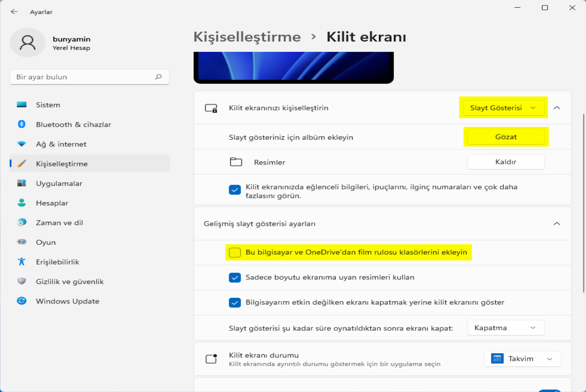Go to Ağ & internet settings
The width and height of the screenshot is (586, 392).
(89, 144)
